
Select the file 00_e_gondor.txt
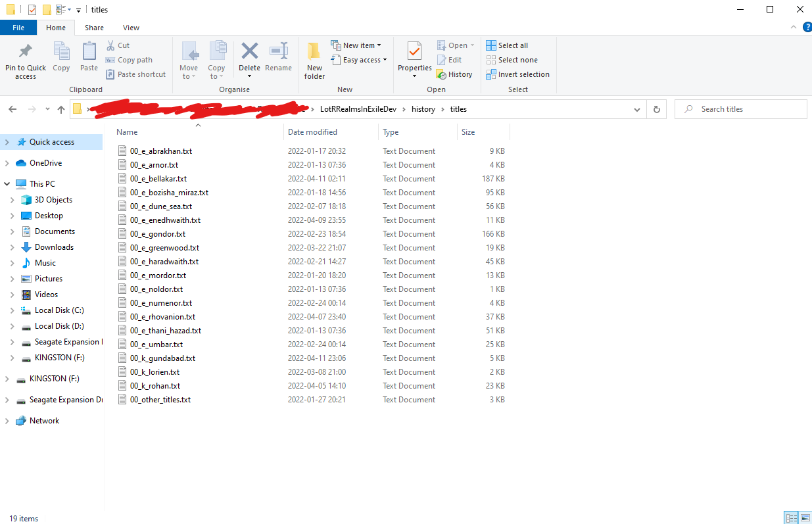click(x=158, y=234)
